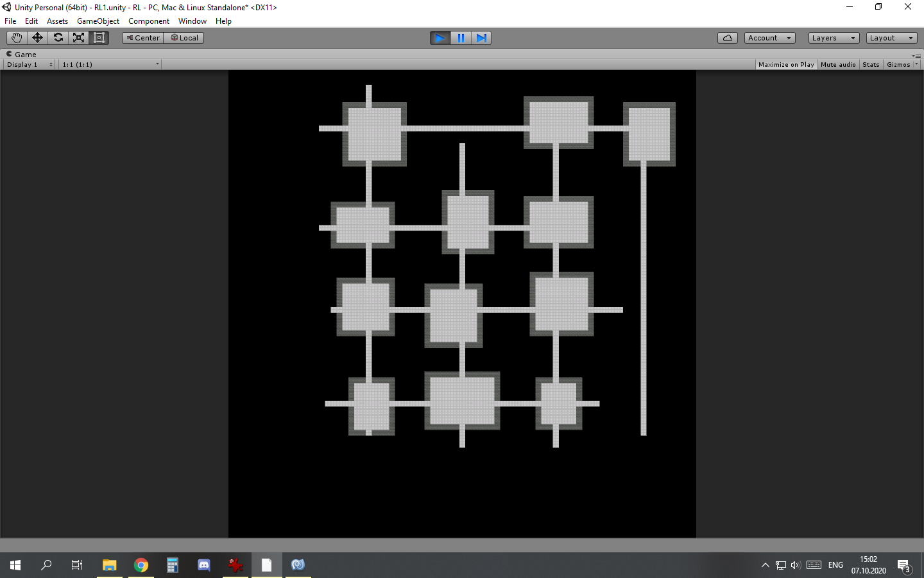Click the Play button
The image size is (924, 578).
[x=440, y=38]
